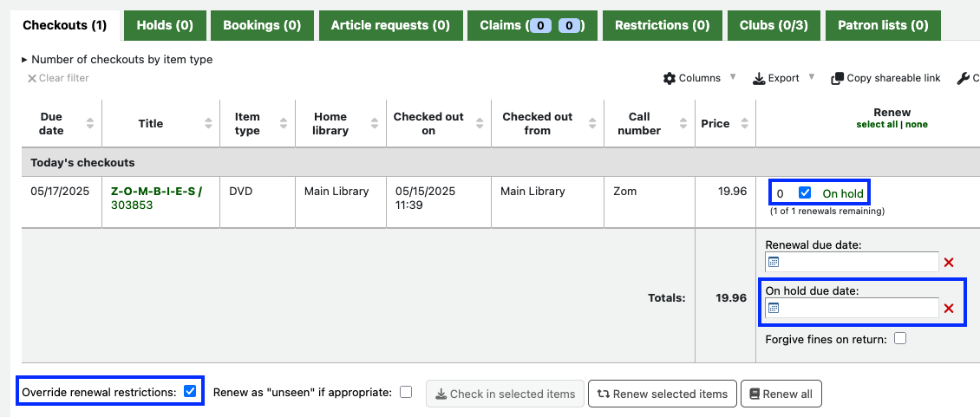Open the Z-O-M-B-I-E-S title link
The image size is (980, 417).
pyautogui.click(x=155, y=192)
